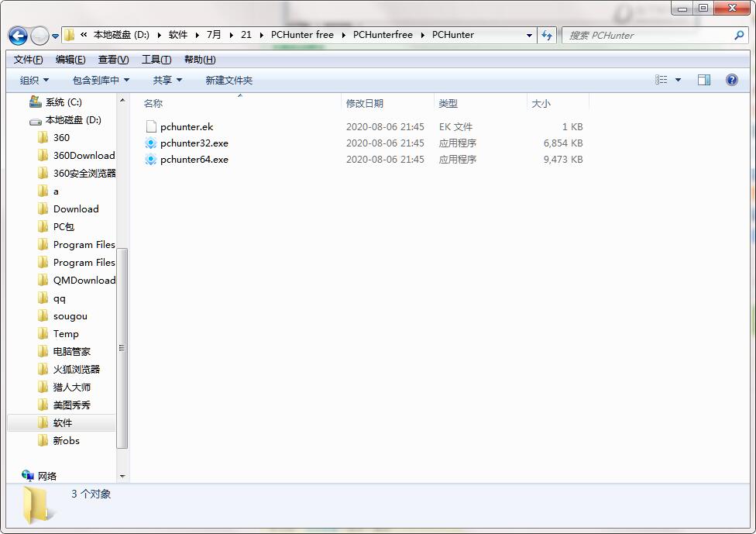Expand the address bar history dropdown
756x534 pixels.
(529, 35)
